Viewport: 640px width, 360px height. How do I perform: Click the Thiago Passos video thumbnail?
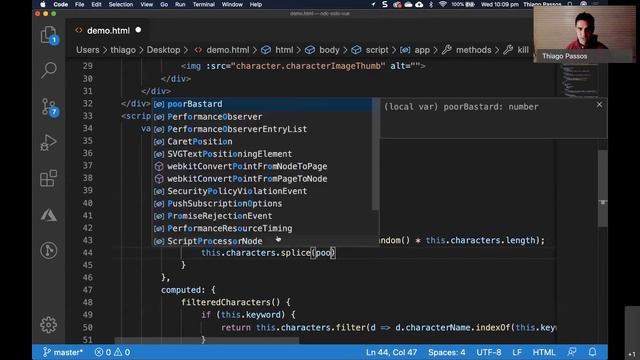(584, 34)
